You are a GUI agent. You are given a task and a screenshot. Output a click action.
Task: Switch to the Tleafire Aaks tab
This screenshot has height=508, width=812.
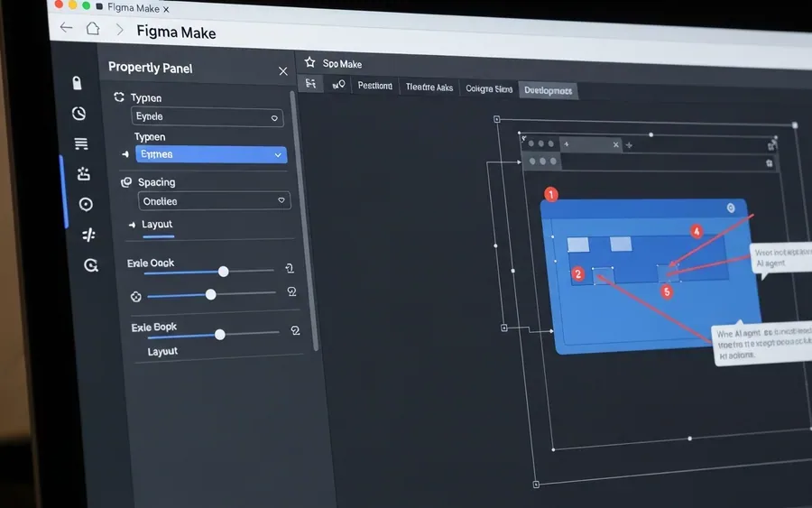(x=429, y=87)
